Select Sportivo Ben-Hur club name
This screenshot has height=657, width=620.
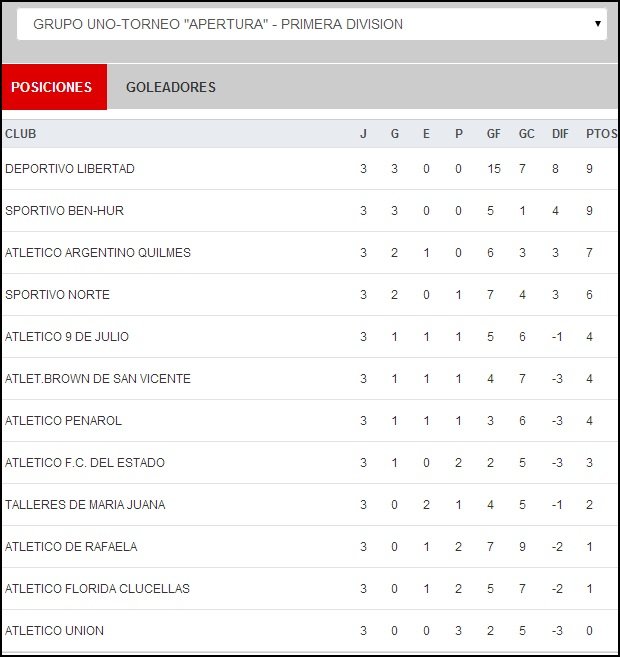click(x=65, y=211)
